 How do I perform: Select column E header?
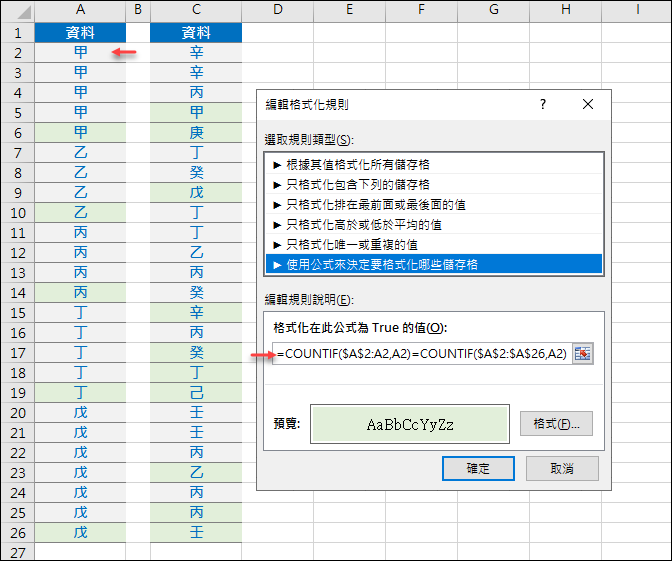click(350, 10)
